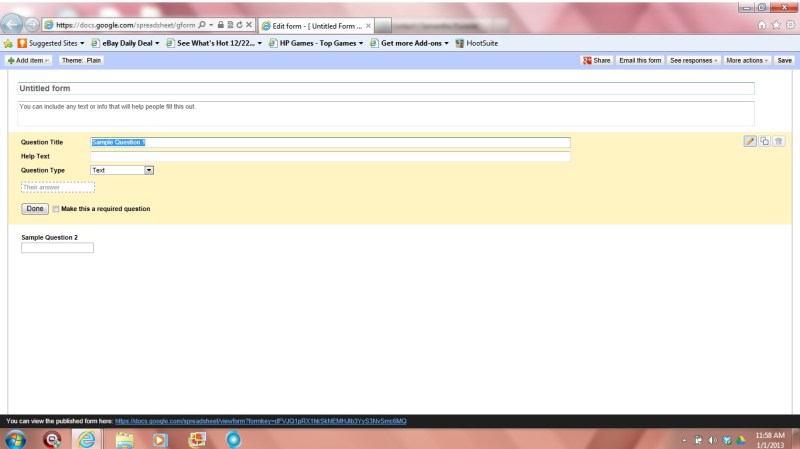Open the See responses dropdown

tap(693, 61)
